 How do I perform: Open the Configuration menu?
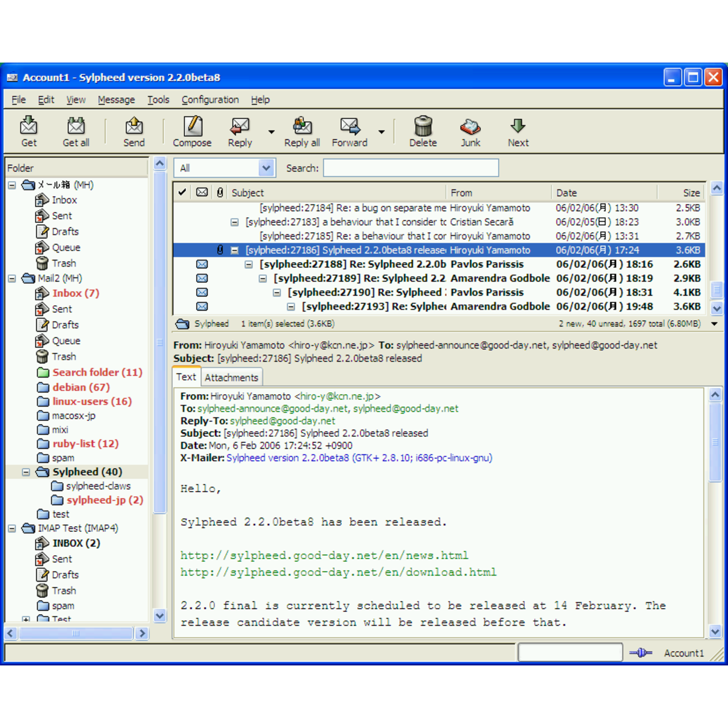click(x=210, y=100)
